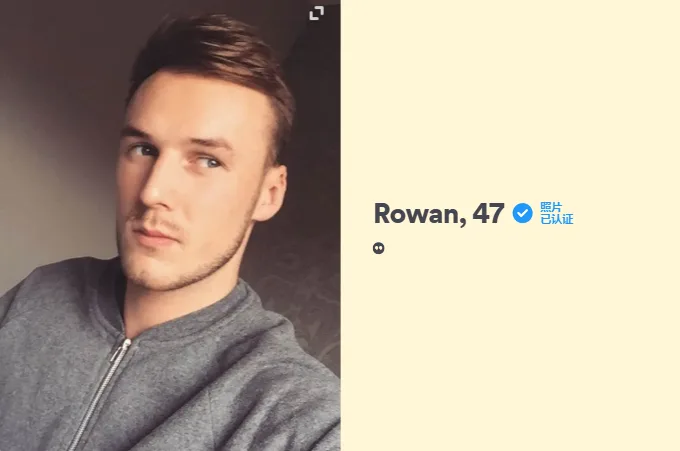
Task: Expand the profile photo to fullscreen
Action: [x=317, y=13]
